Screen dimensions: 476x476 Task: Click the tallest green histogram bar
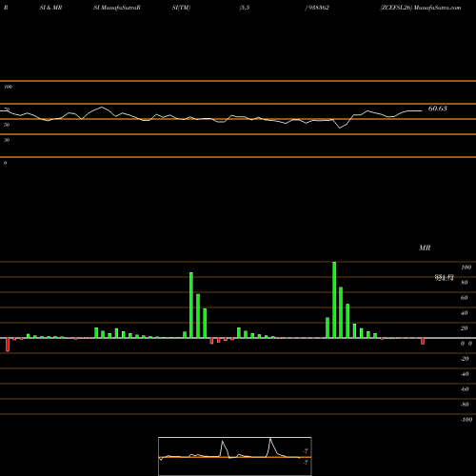tap(334, 300)
